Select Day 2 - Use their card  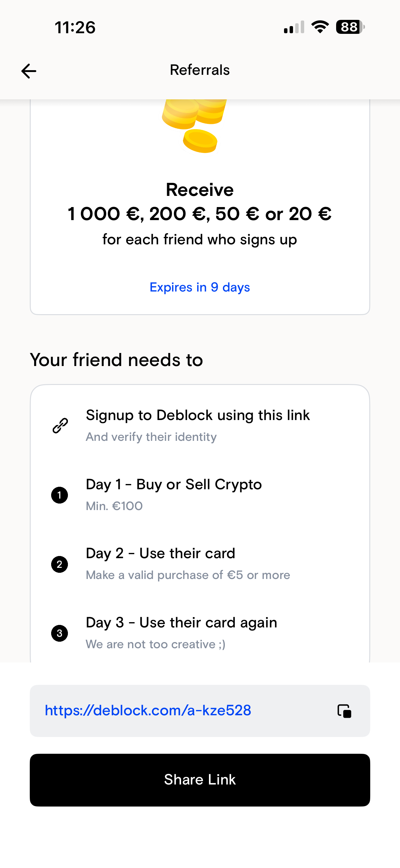tap(160, 553)
